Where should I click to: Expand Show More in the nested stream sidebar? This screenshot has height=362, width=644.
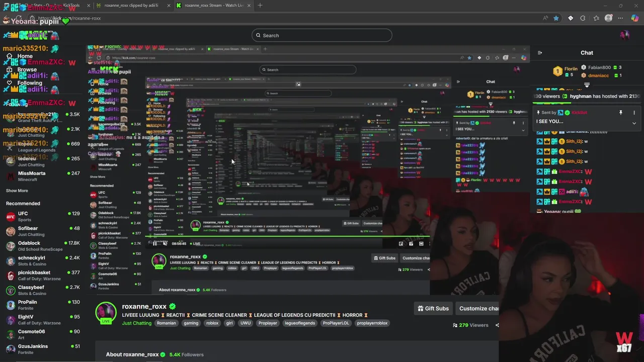coord(98,176)
